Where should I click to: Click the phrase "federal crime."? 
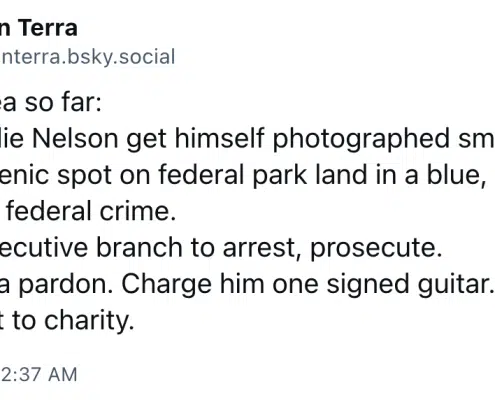91,211
